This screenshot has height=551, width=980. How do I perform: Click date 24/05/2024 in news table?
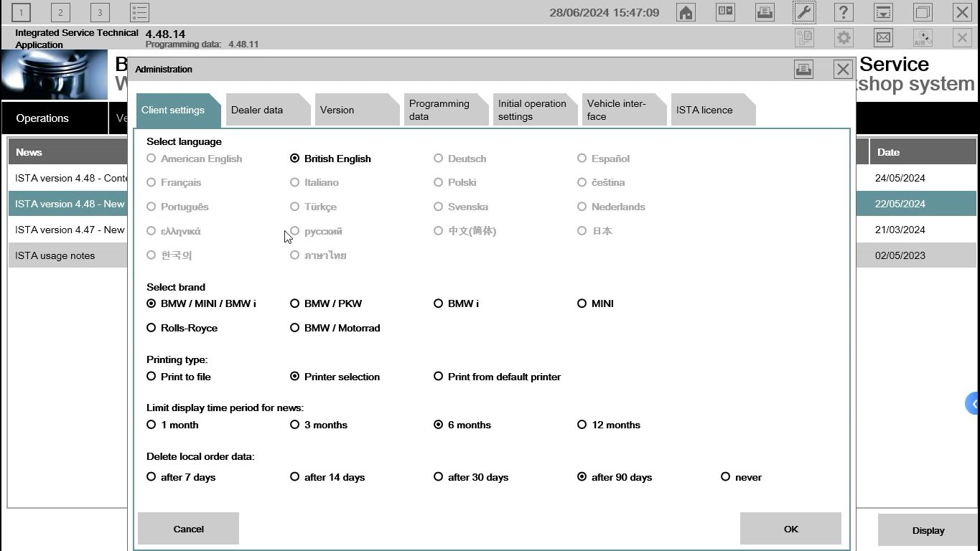tap(900, 178)
